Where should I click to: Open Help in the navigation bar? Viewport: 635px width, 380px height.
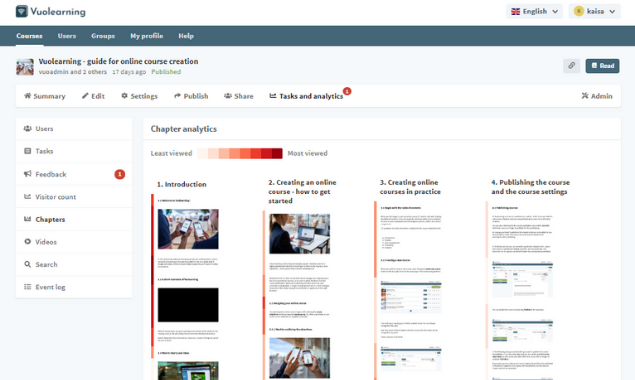[x=186, y=36]
